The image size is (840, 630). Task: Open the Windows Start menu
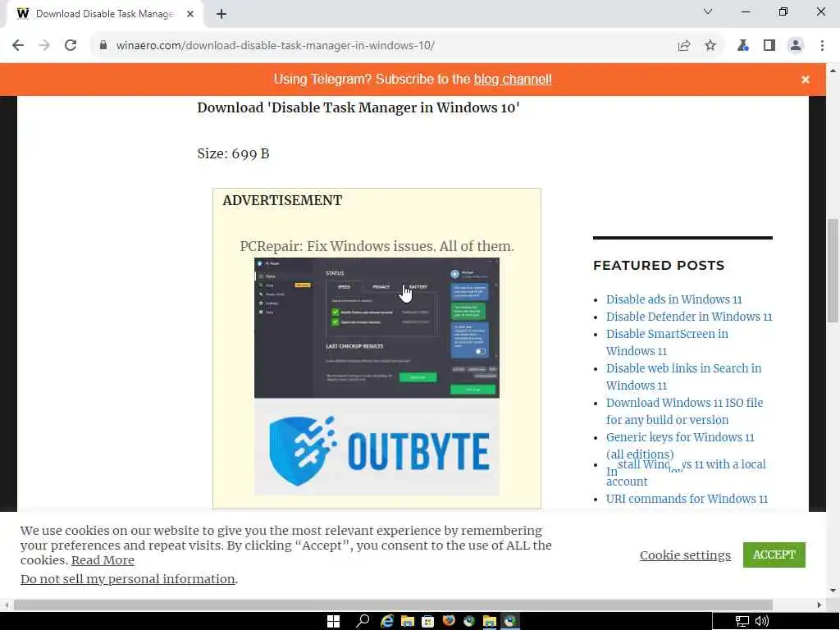pos(333,621)
